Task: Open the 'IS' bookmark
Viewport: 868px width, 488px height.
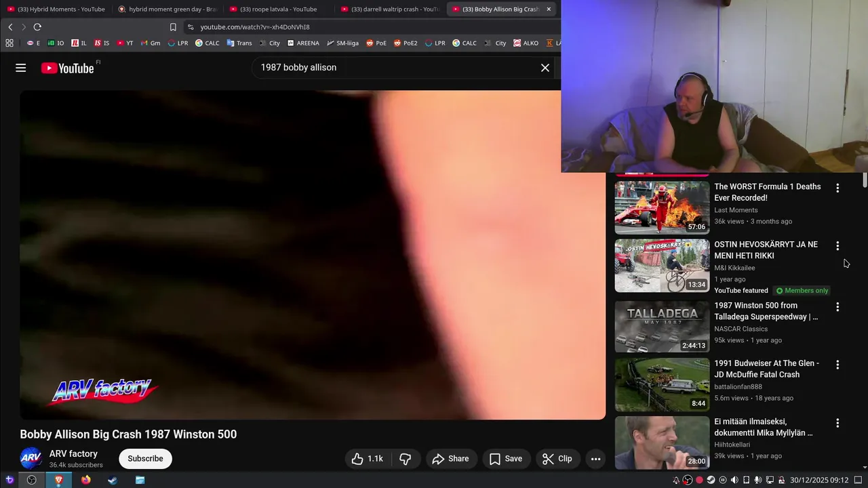Action: (102, 43)
